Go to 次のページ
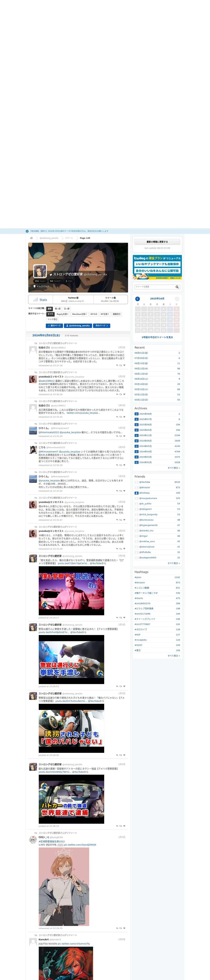210x980 pixels. coord(101,326)
